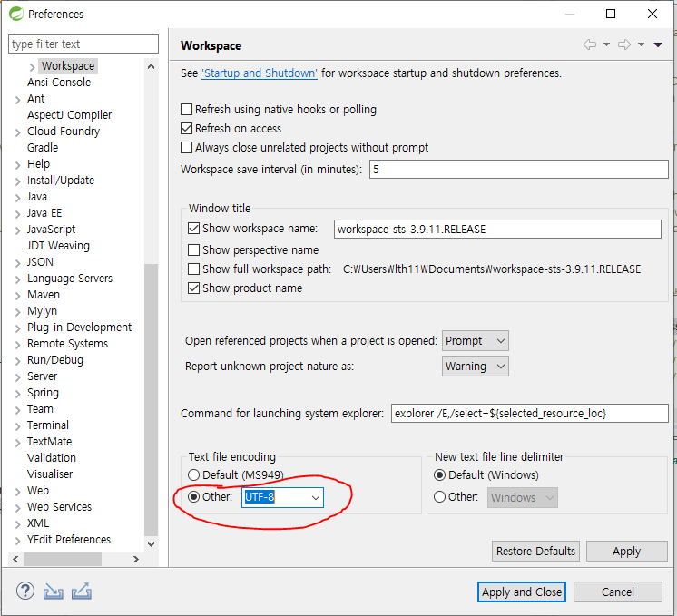
Task: Select Other line delimiter radio button
Action: [439, 497]
